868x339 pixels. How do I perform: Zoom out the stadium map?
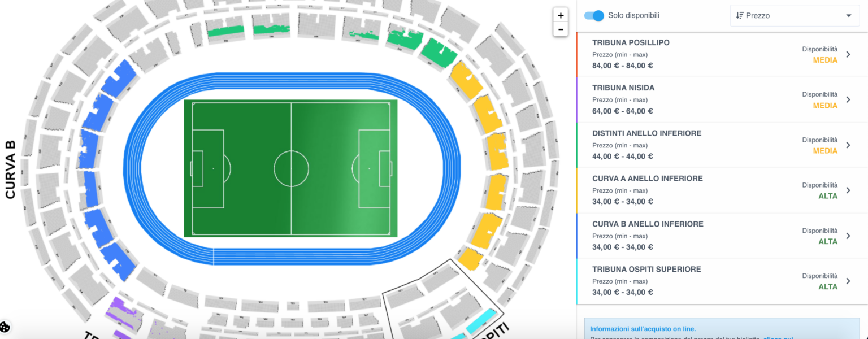[x=561, y=29]
